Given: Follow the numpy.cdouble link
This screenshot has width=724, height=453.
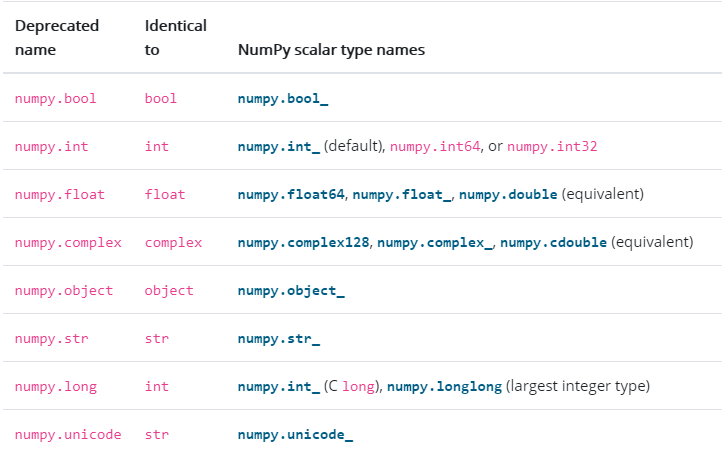Looking at the screenshot, I should (553, 243).
